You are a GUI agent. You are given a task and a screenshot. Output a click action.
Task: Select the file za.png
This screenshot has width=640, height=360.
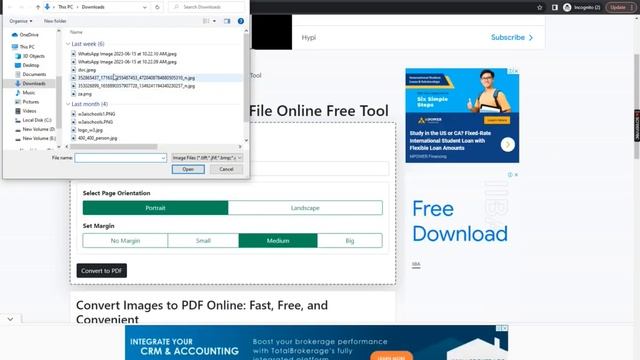coord(85,94)
